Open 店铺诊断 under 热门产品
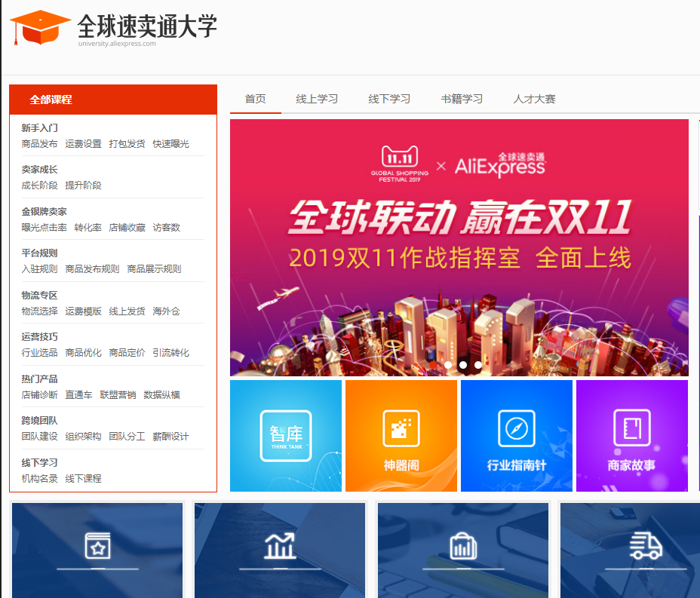This screenshot has width=700, height=598. pyautogui.click(x=39, y=394)
